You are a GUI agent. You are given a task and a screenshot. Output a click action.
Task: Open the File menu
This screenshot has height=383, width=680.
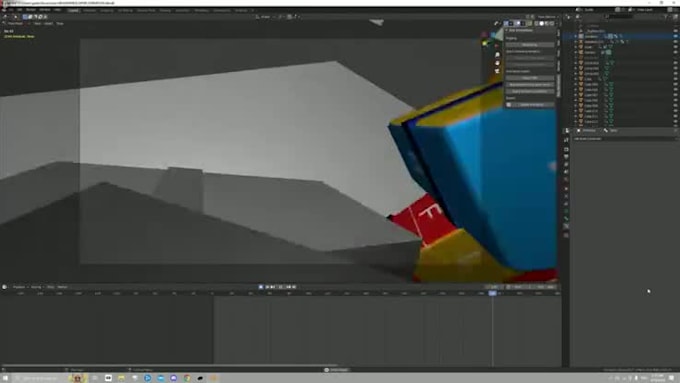12,10
